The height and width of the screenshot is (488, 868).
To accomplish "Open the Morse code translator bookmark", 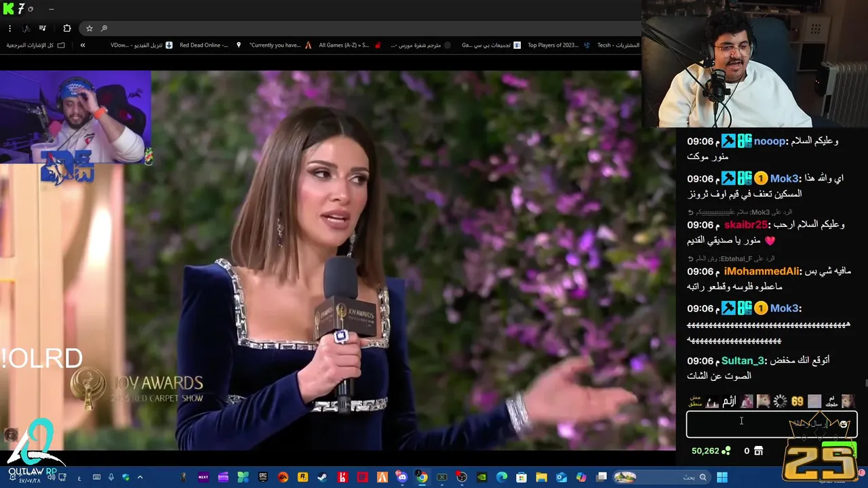I will (420, 45).
